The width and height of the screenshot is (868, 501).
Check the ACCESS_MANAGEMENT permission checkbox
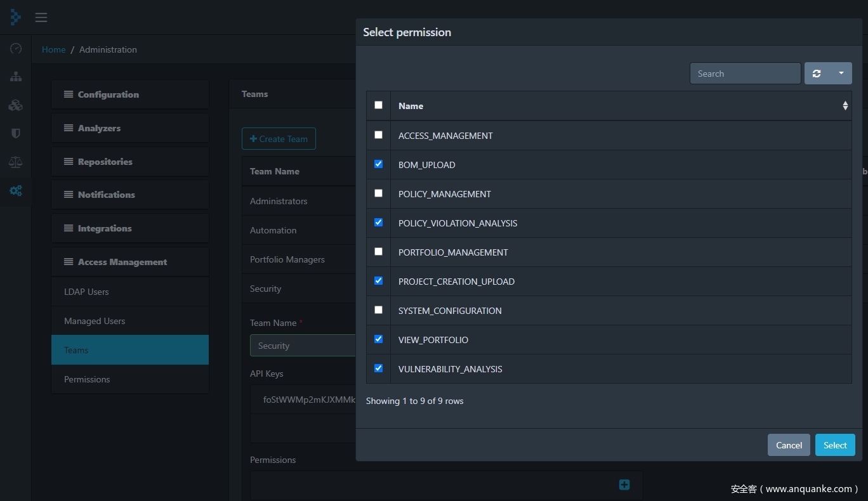pos(379,135)
